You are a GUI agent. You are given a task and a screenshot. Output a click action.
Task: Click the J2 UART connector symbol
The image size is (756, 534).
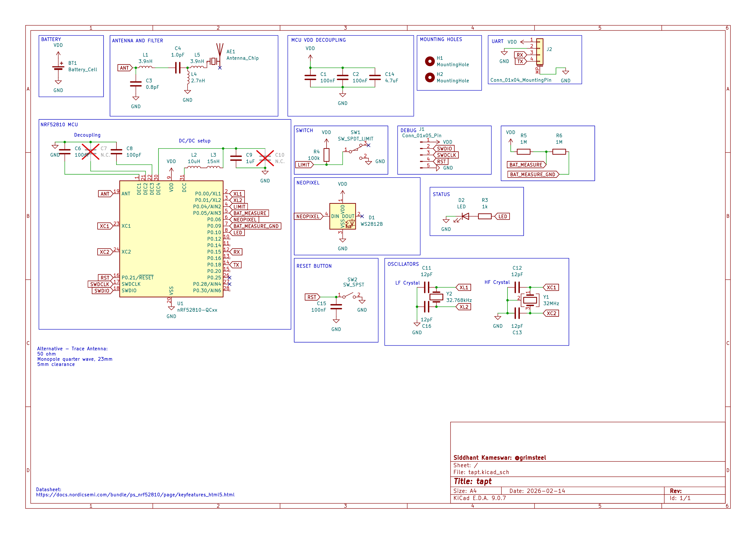(539, 52)
